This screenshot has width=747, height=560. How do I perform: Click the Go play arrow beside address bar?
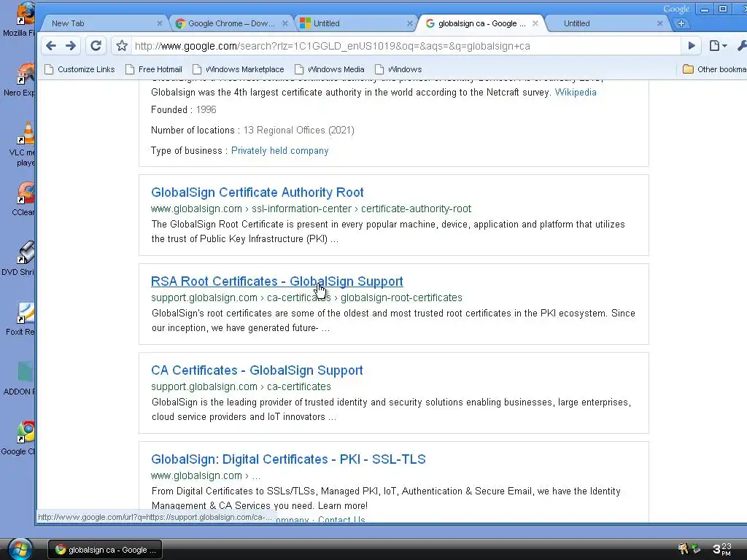coord(692,46)
